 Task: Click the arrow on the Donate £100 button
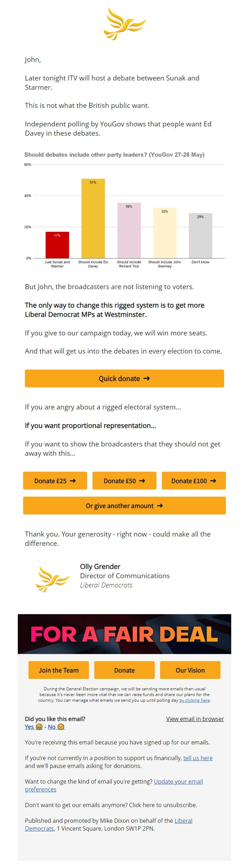tap(213, 481)
